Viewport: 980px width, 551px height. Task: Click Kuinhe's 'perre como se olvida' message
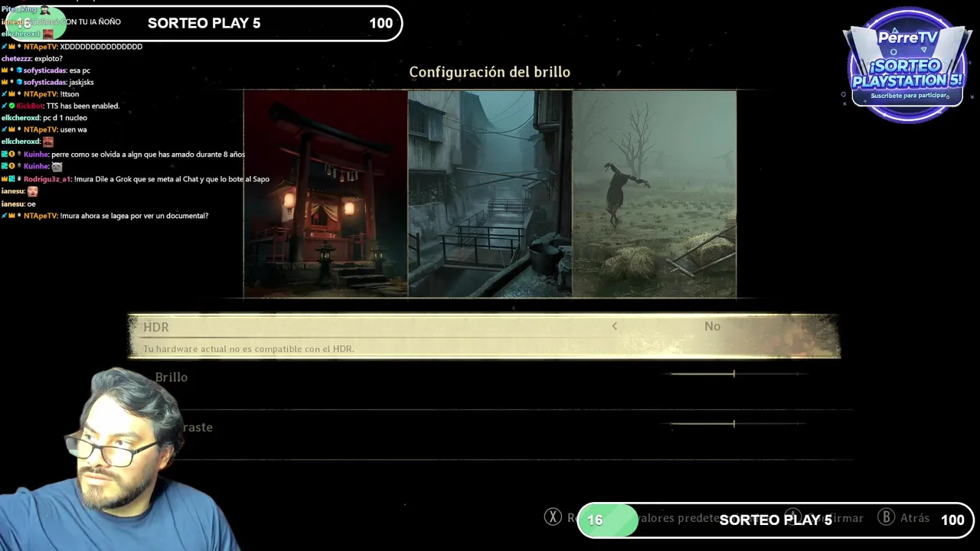(x=148, y=155)
